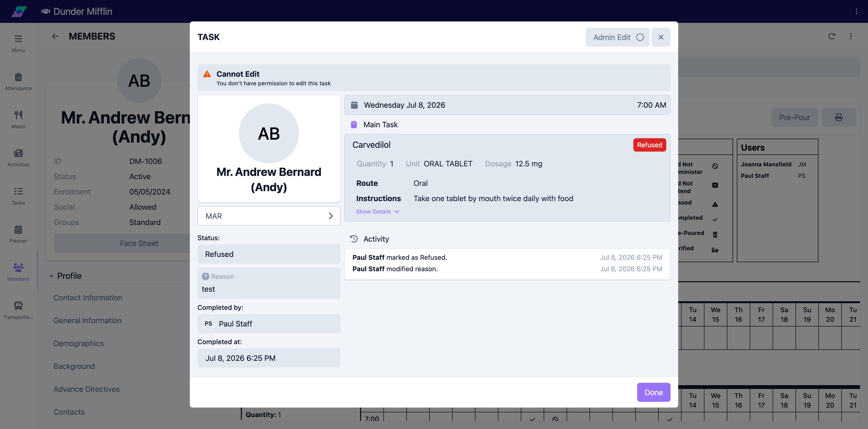Click the red Refused status badge
Viewport: 868px width, 429px height.
pyautogui.click(x=649, y=145)
